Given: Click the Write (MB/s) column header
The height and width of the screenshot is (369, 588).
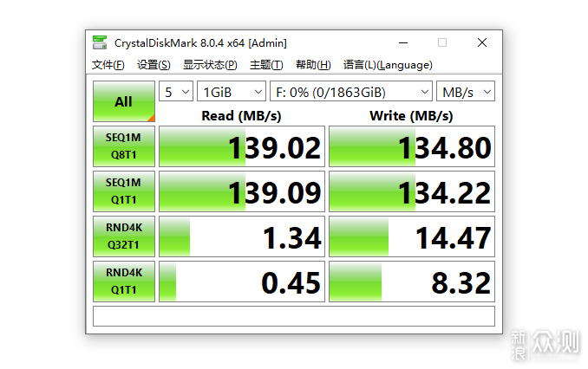Looking at the screenshot, I should point(411,116).
